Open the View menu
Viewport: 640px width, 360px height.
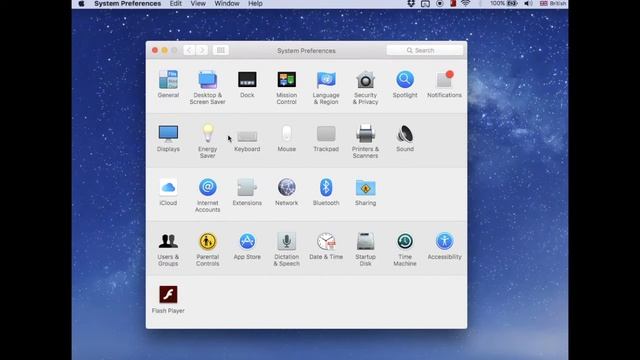point(198,4)
